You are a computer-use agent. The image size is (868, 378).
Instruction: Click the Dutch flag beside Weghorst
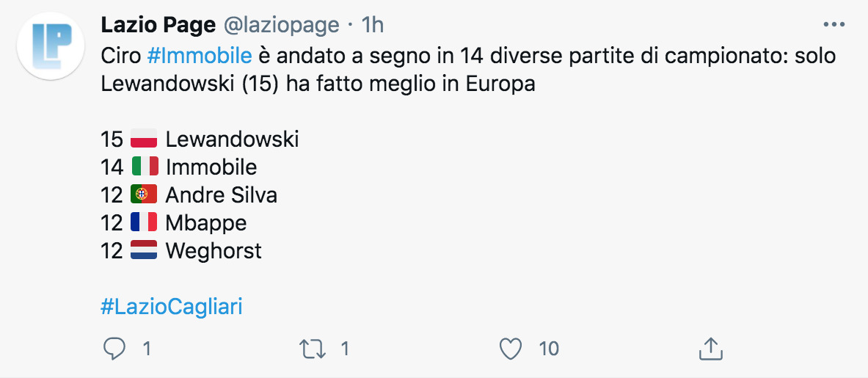[x=144, y=250]
